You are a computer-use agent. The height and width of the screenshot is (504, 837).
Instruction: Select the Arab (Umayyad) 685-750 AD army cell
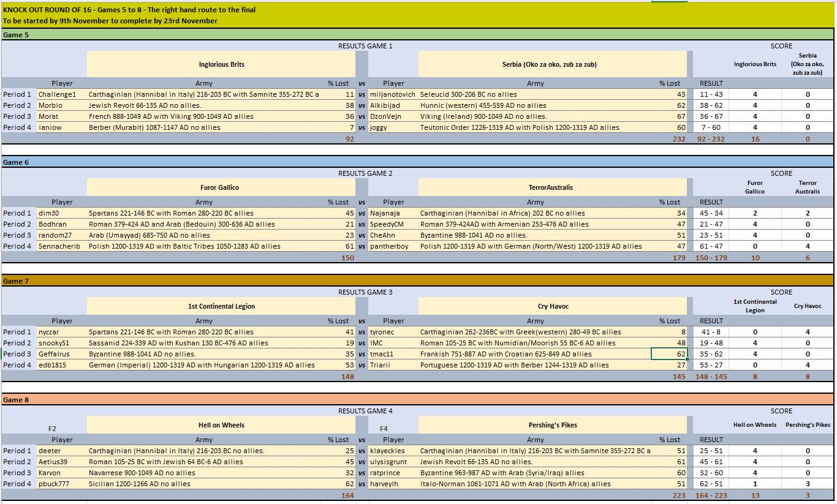click(x=204, y=235)
